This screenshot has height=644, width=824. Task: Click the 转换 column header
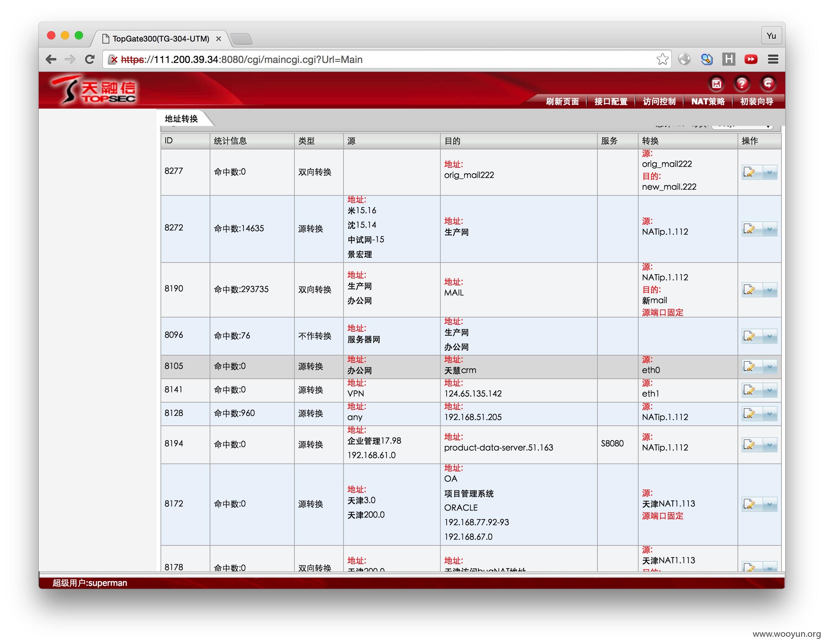688,141
